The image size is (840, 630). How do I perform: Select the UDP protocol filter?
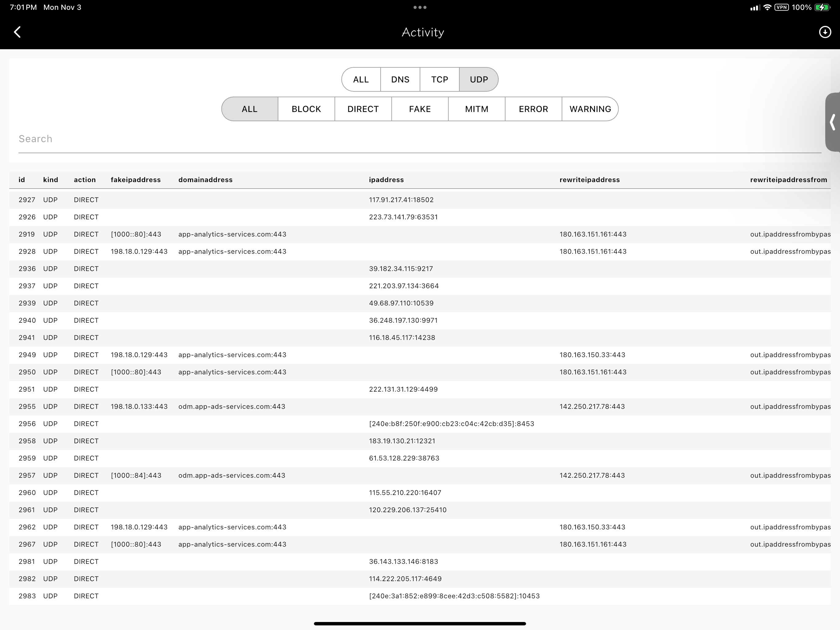coord(478,79)
